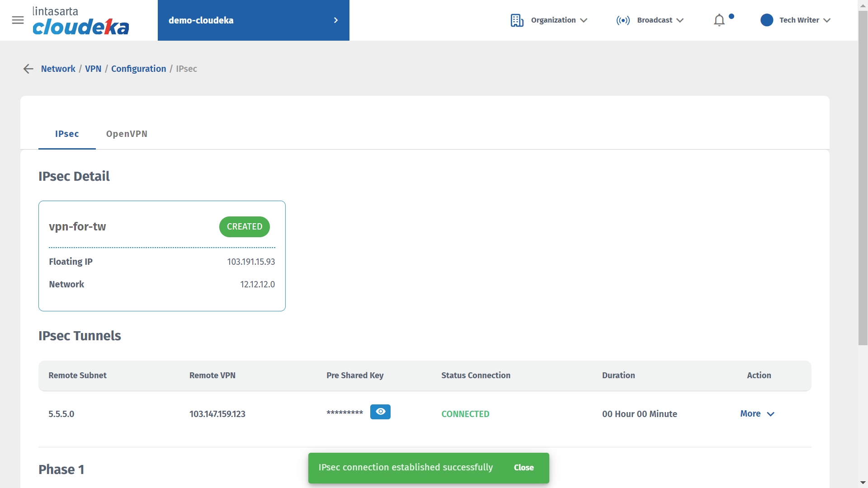
Task: Reveal the pre shared key with eye icon
Action: point(380,412)
